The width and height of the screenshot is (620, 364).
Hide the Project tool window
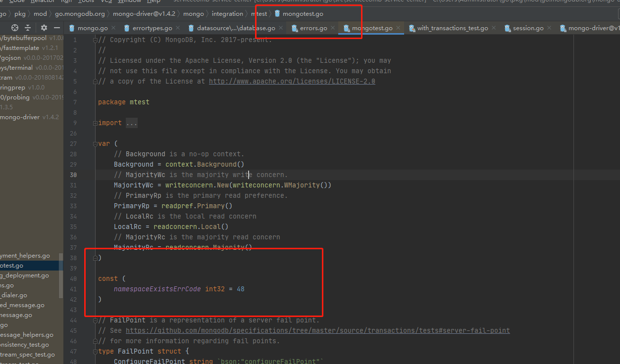pos(57,28)
